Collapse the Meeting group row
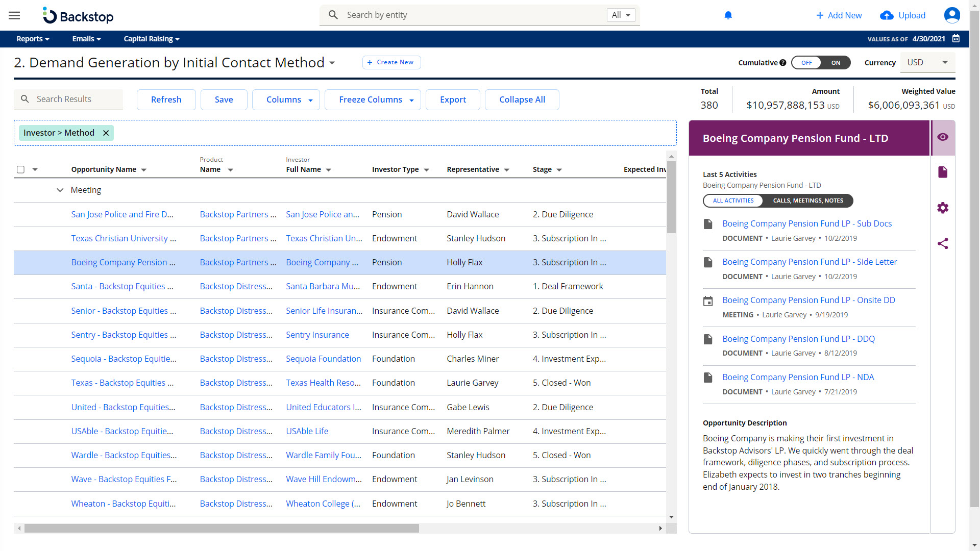The width and height of the screenshot is (980, 551). (60, 190)
